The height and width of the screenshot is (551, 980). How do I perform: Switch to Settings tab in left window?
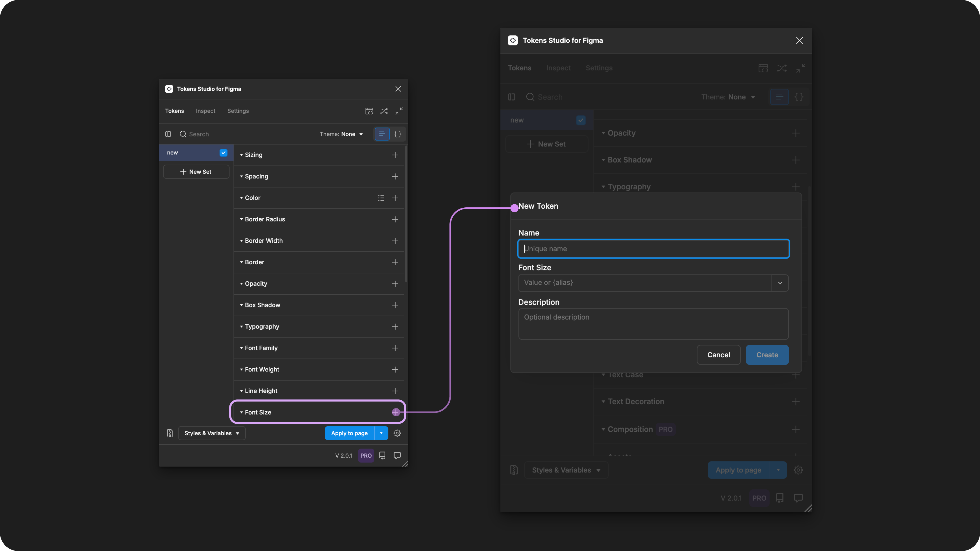238,111
